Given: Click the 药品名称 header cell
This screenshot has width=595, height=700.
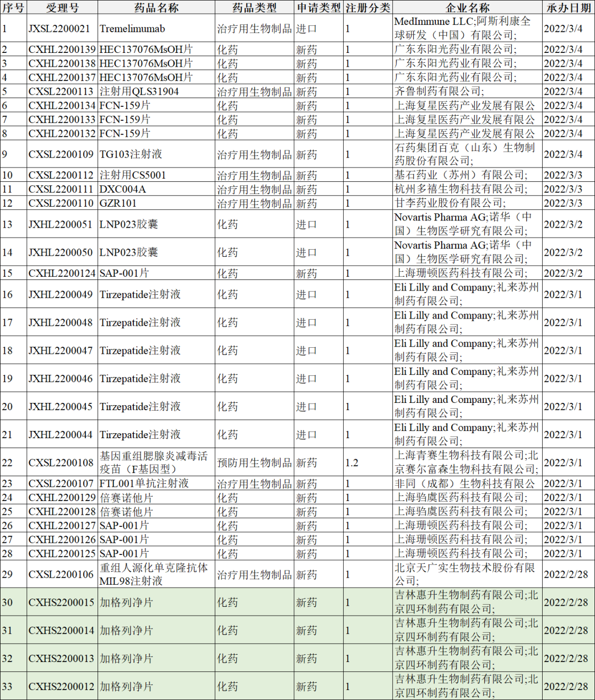Looking at the screenshot, I should (x=156, y=7).
